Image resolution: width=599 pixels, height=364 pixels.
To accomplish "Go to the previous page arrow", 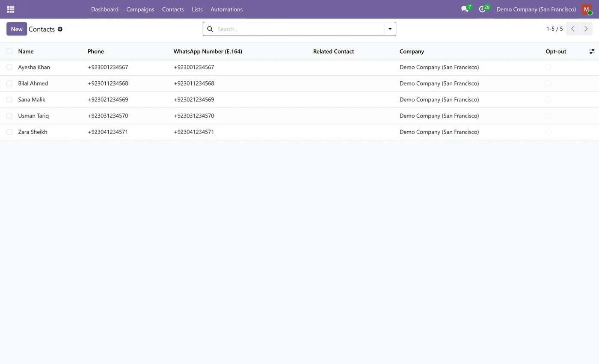I will pyautogui.click(x=572, y=29).
